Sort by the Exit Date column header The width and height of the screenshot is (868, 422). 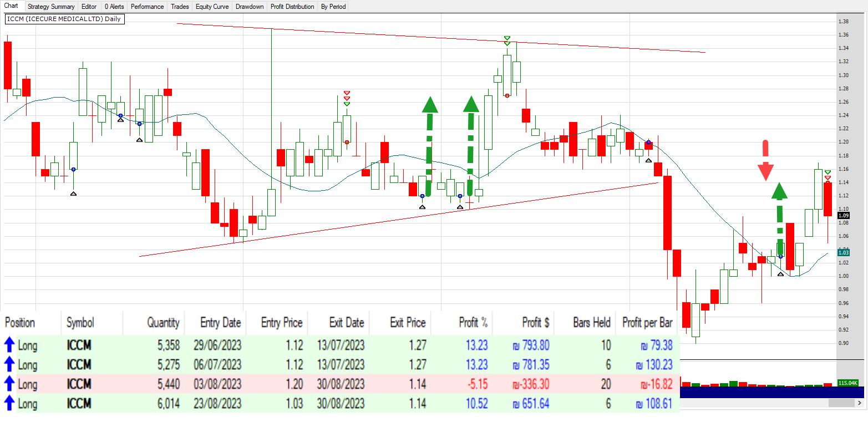(x=346, y=323)
